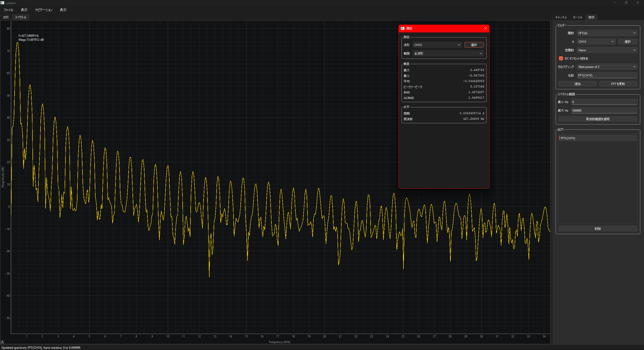Click the 最大 value 2.469733
The width and height of the screenshot is (644, 350).
[x=477, y=70]
